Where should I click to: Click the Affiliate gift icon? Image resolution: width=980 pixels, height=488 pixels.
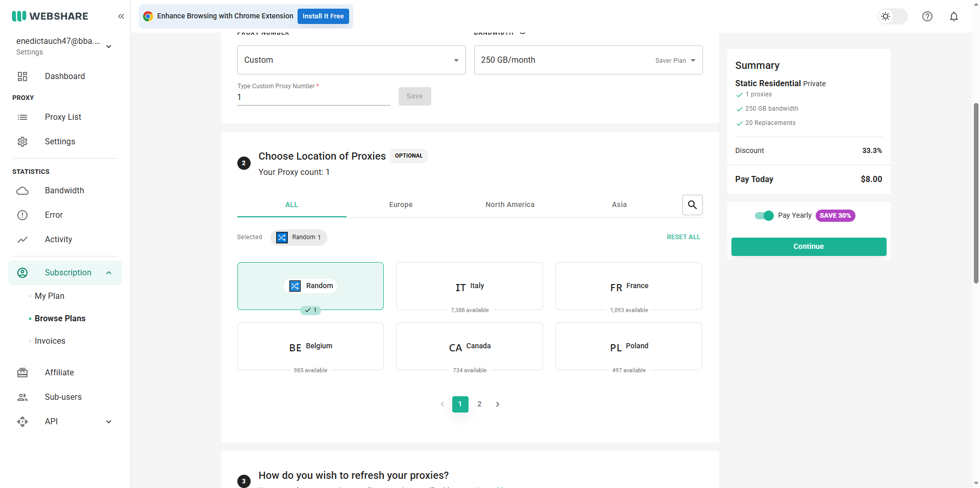click(22, 373)
